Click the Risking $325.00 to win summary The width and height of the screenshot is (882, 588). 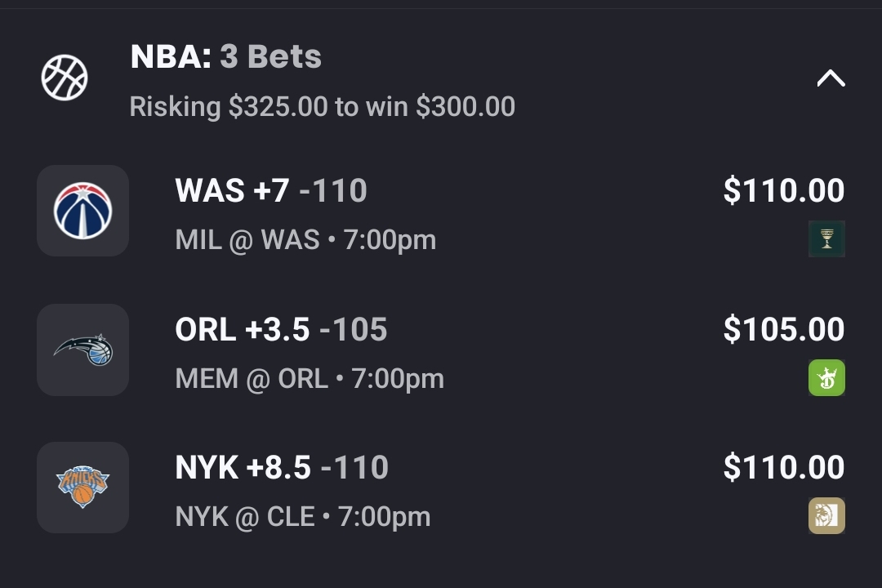(x=322, y=107)
